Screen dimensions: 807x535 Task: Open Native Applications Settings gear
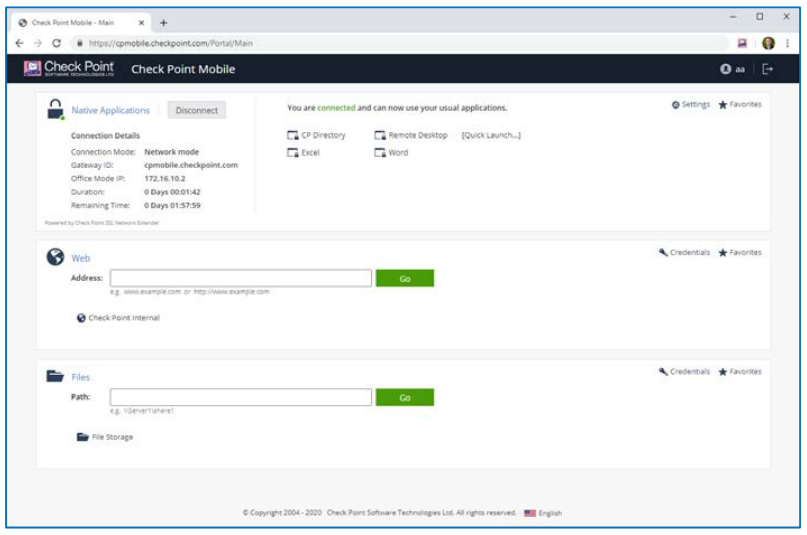point(690,104)
